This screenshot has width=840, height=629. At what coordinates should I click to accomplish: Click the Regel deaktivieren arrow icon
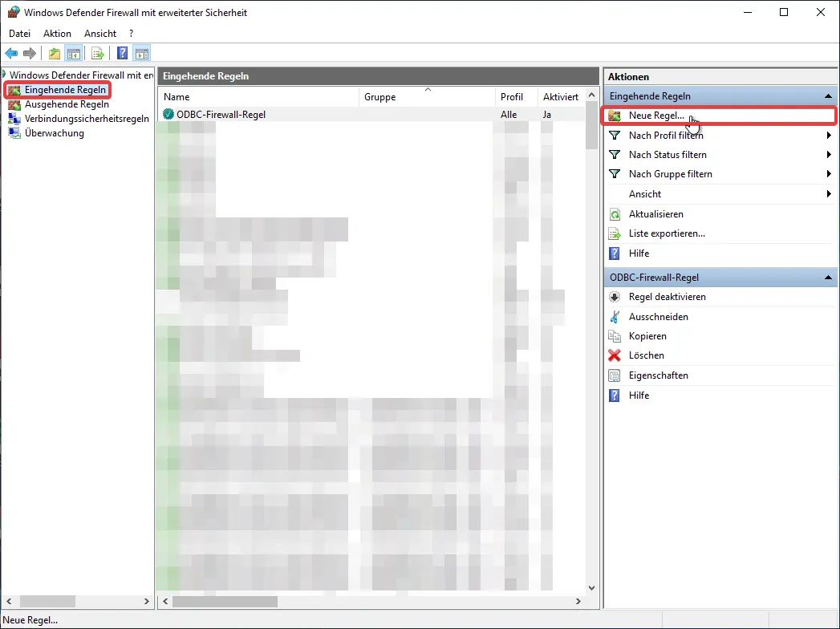(615, 297)
